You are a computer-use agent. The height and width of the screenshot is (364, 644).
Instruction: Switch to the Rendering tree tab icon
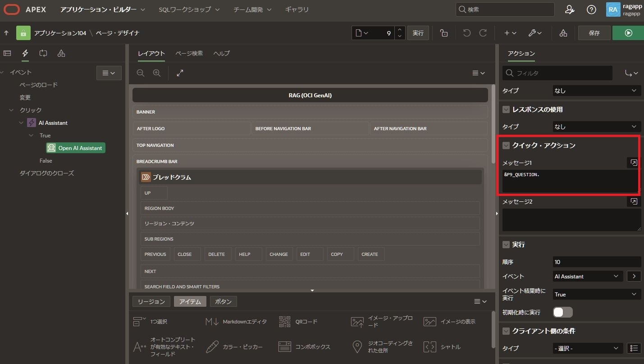pyautogui.click(x=7, y=53)
